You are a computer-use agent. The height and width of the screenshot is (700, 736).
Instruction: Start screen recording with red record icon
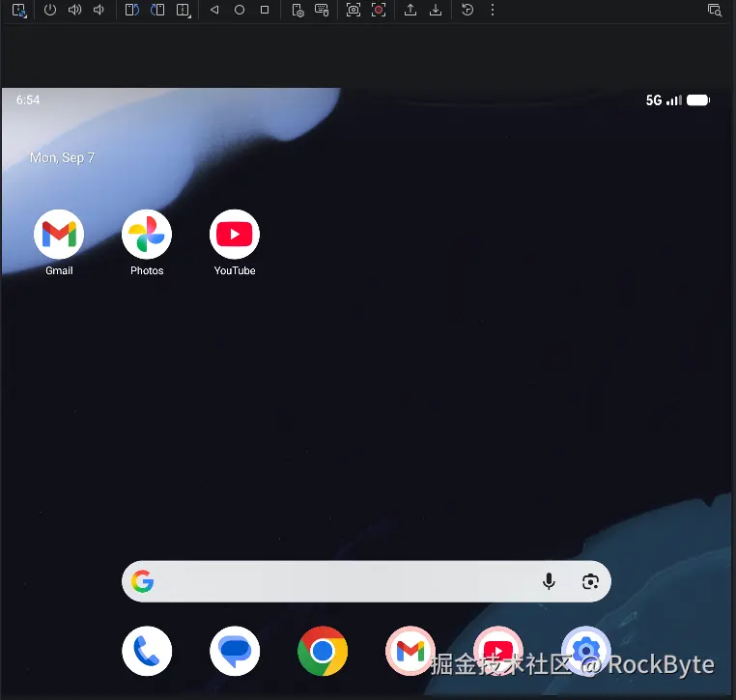click(379, 10)
